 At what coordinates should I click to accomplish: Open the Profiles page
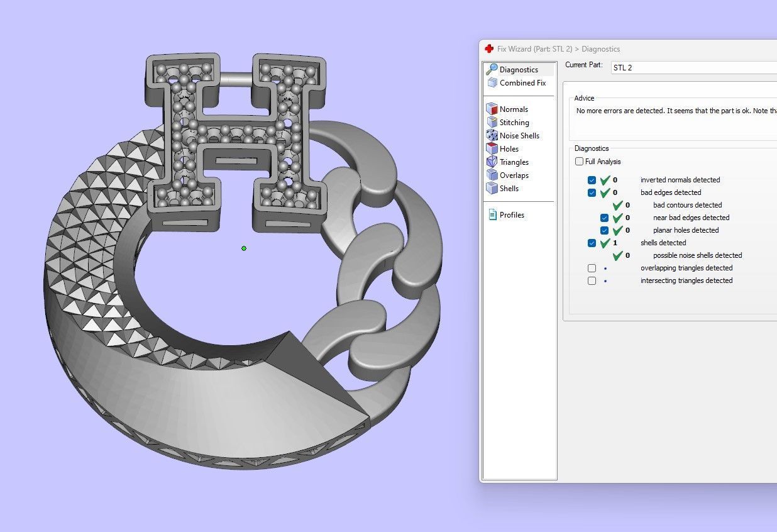(512, 215)
